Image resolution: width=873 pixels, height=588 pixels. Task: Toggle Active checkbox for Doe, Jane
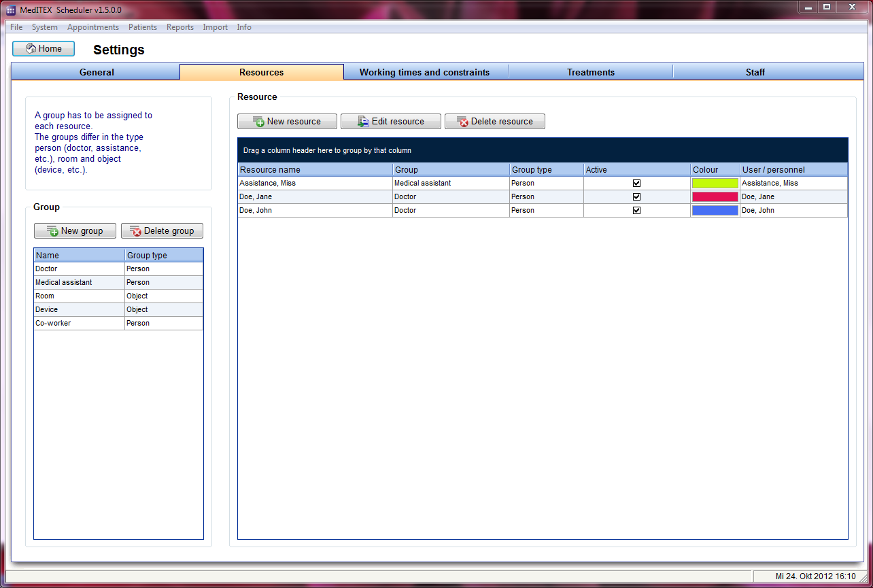pos(637,197)
